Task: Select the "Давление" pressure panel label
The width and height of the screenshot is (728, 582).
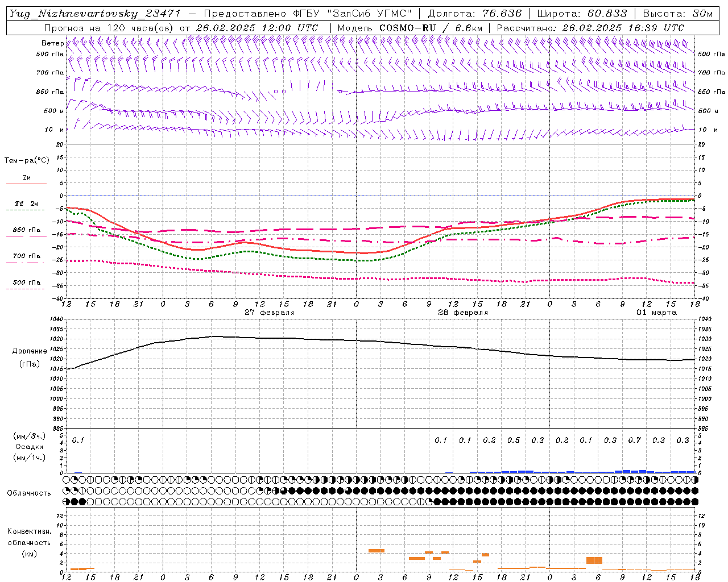Action: (30, 351)
